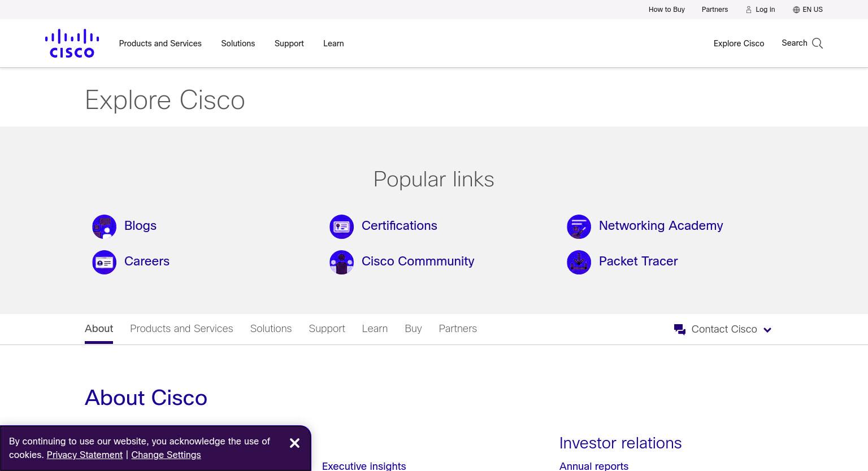Open the Annual reports link
The width and height of the screenshot is (868, 471).
594,466
